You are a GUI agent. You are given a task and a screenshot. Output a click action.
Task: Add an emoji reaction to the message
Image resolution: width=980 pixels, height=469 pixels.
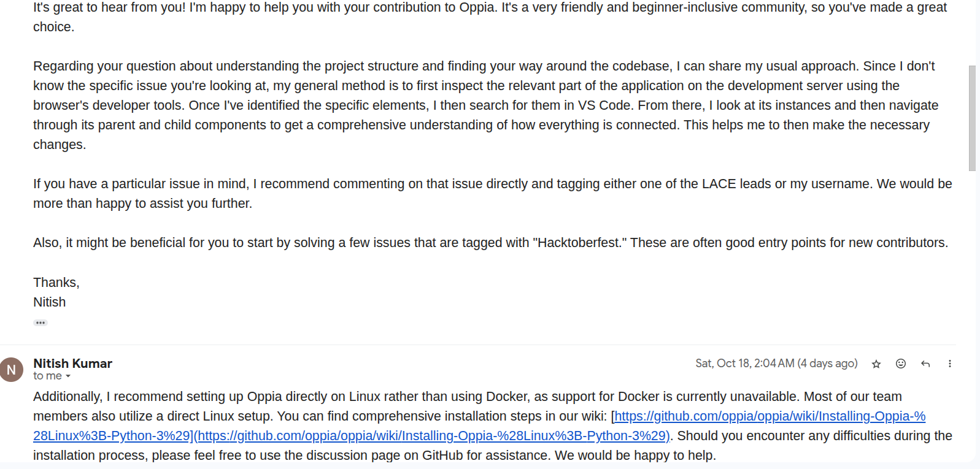click(901, 364)
